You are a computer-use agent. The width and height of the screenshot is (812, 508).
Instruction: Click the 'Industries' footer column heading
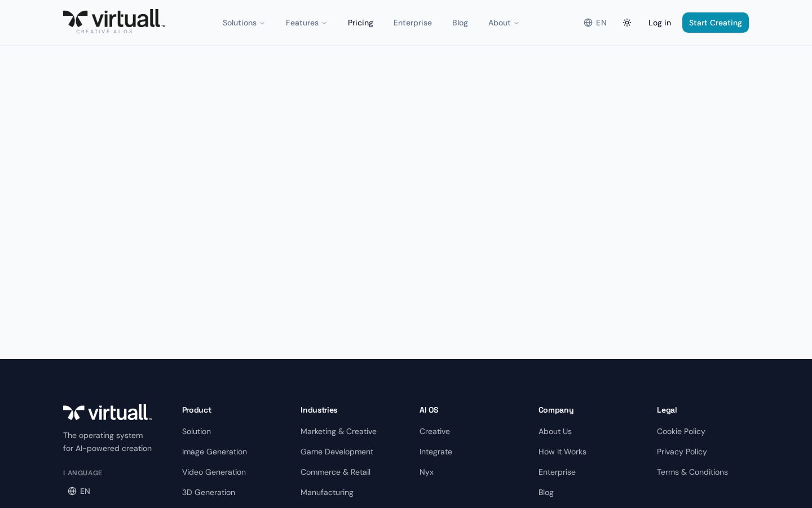(x=319, y=410)
